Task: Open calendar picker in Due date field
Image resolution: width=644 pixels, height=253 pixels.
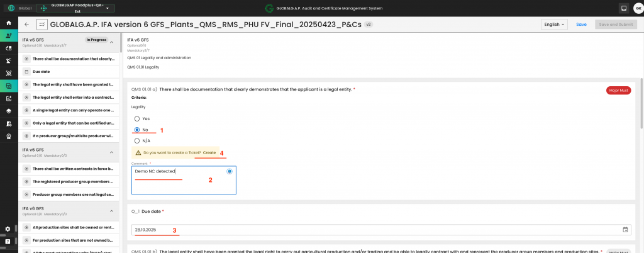Action: 625,230
